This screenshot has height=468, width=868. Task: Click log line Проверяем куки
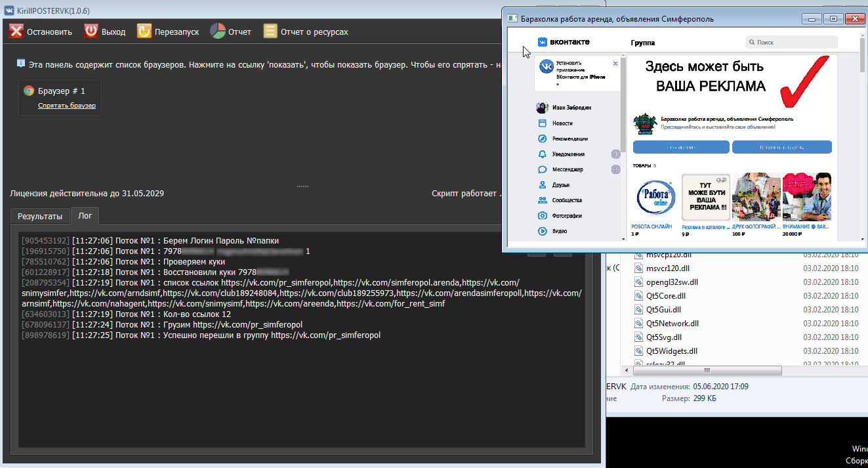pyautogui.click(x=123, y=262)
